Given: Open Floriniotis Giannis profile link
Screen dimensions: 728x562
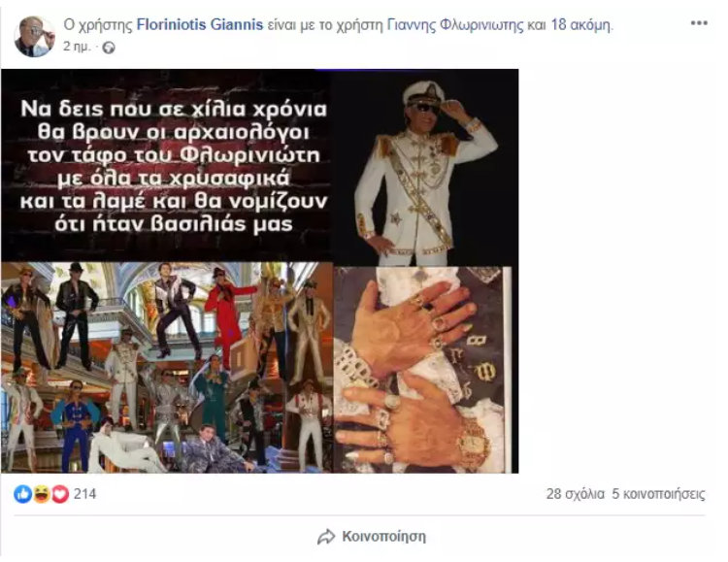Looking at the screenshot, I should click(200, 24).
